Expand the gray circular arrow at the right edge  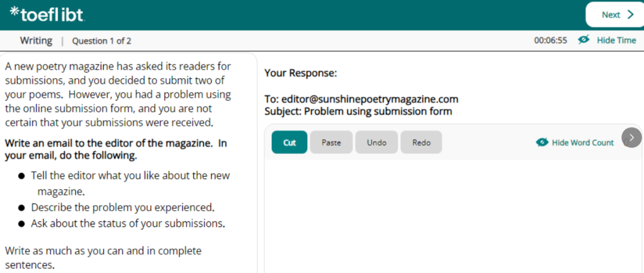632,138
